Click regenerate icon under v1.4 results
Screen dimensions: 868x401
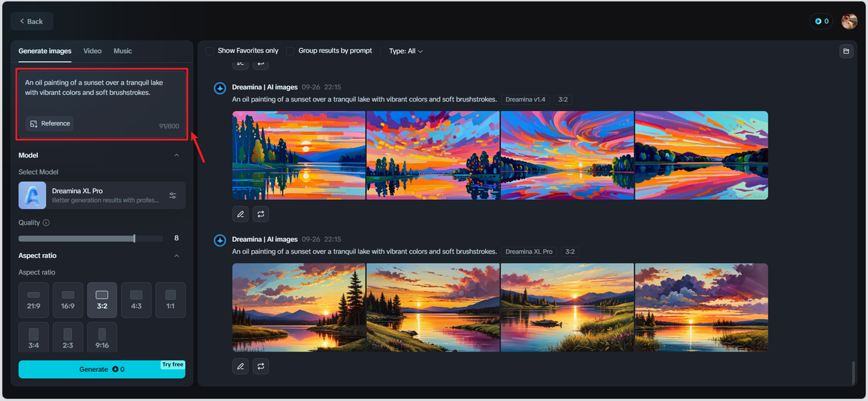tap(261, 214)
